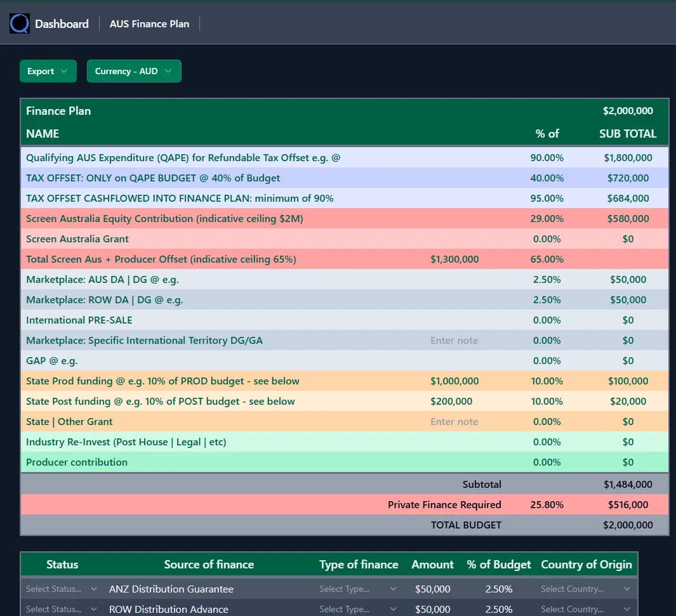Viewport: 676px width, 616px height.
Task: Click Marketplace: AUS DA | DG row name
Action: point(102,280)
